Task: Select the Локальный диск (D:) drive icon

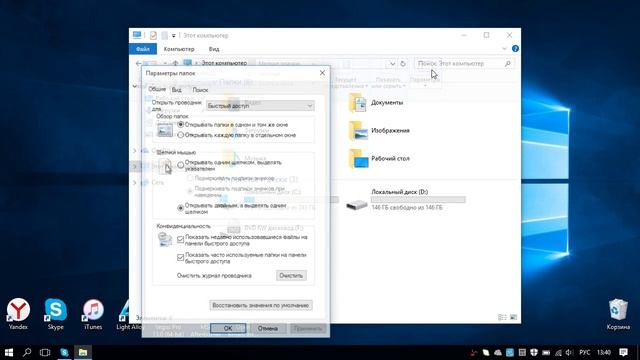Action: click(x=357, y=204)
